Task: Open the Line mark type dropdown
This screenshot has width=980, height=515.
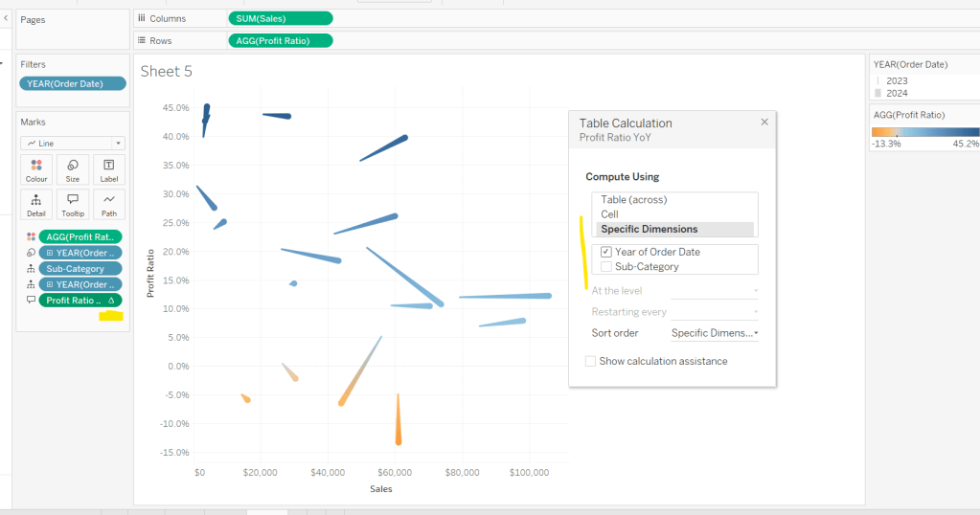Action: (x=73, y=143)
